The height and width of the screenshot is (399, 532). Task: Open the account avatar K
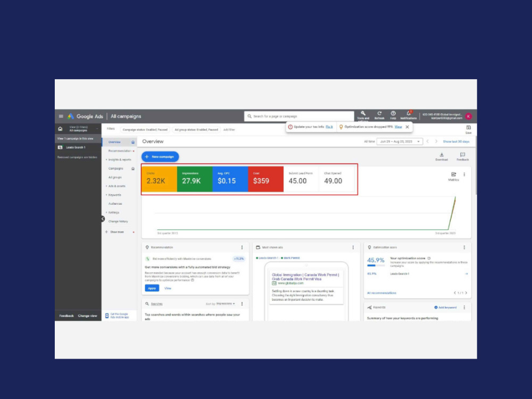pos(469,116)
